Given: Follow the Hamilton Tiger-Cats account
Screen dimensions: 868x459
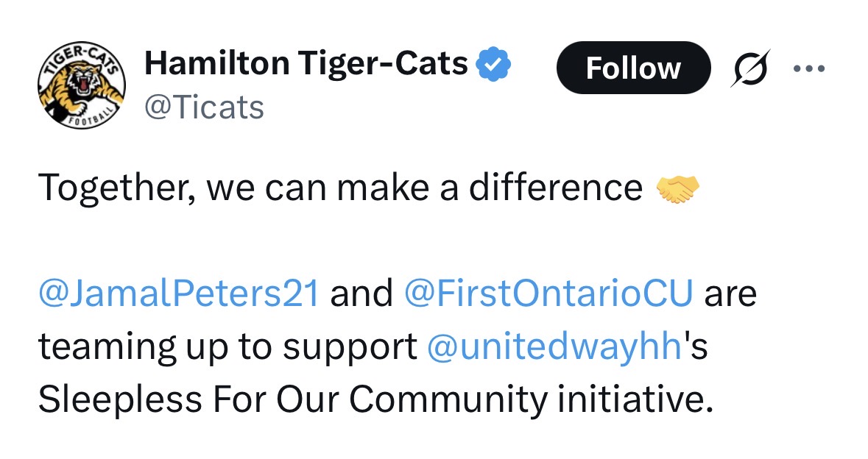Looking at the screenshot, I should click(x=633, y=68).
